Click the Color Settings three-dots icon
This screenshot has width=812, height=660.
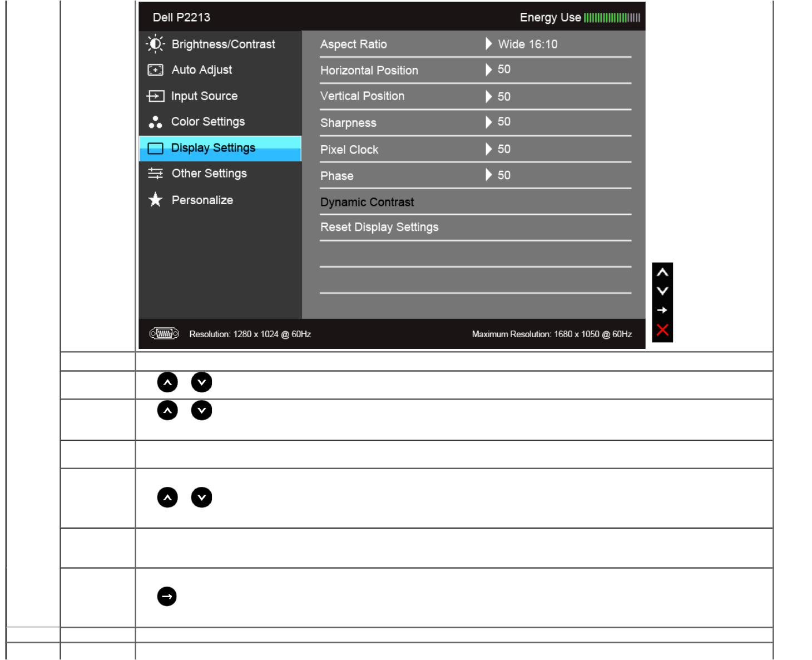[155, 122]
